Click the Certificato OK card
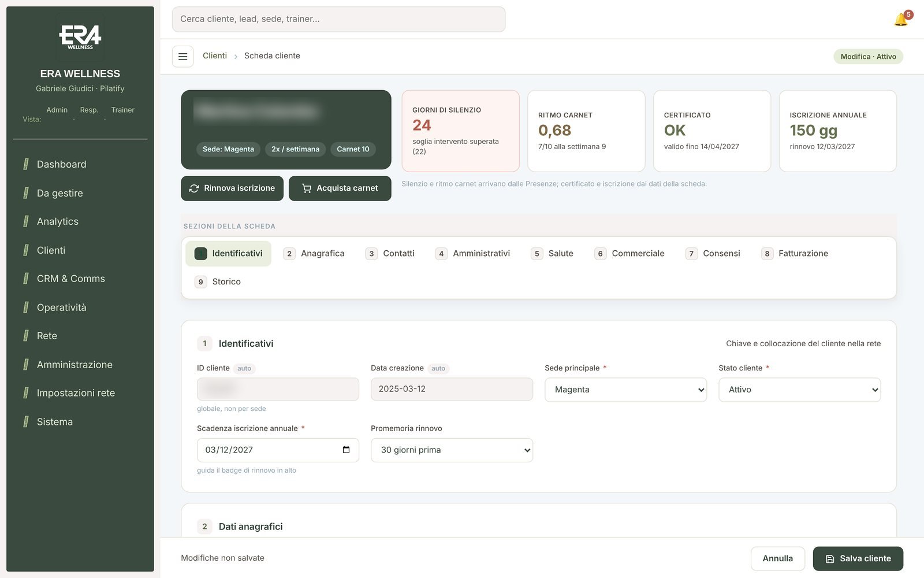Viewport: 924px width, 578px height. 712,131
